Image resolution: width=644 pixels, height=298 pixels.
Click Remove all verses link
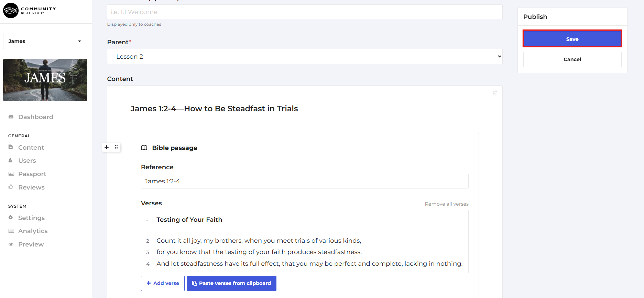[446, 204]
